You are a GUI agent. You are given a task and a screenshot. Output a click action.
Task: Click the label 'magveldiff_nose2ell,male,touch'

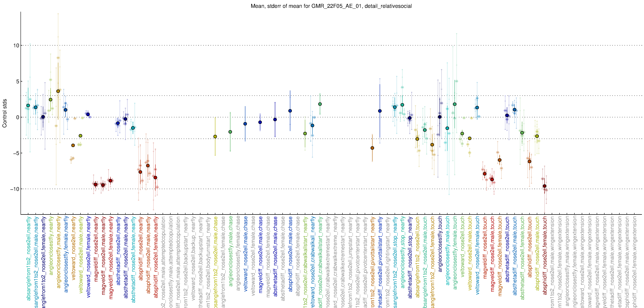[493, 254]
